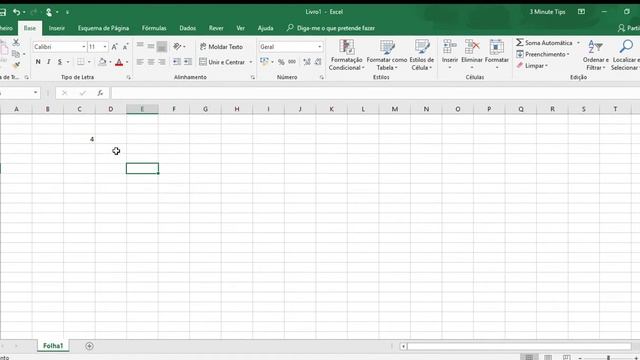Click the red font color icon

click(x=119, y=62)
